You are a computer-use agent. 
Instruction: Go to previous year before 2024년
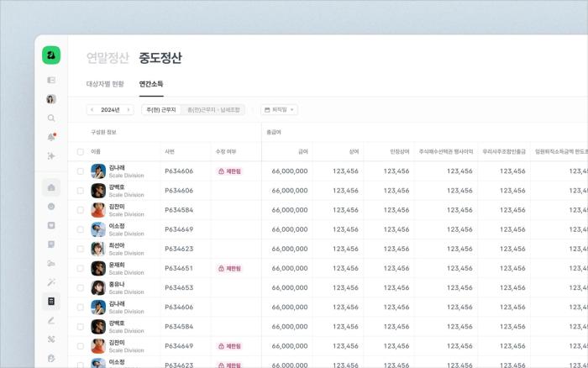(x=92, y=109)
